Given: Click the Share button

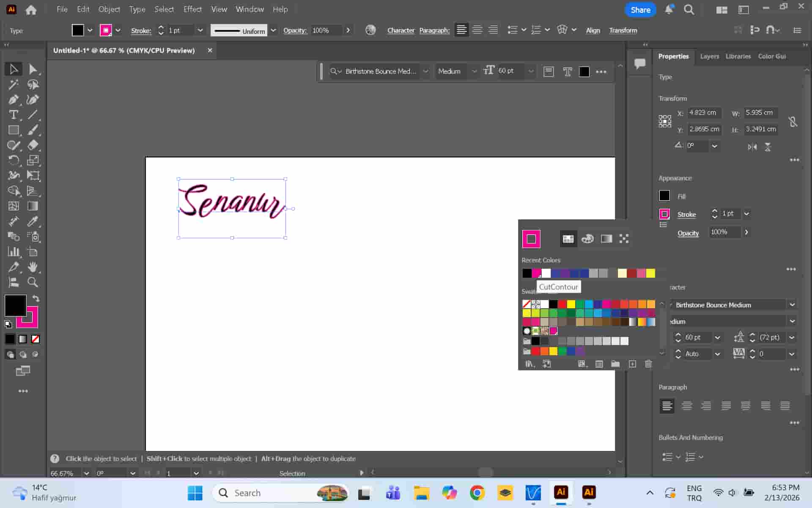Looking at the screenshot, I should pyautogui.click(x=640, y=10).
